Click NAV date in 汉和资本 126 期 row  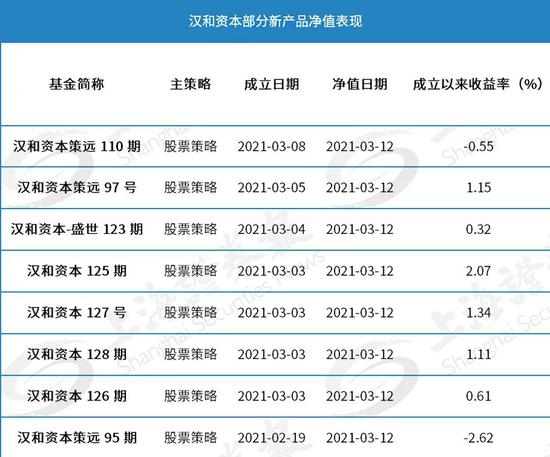360,396
